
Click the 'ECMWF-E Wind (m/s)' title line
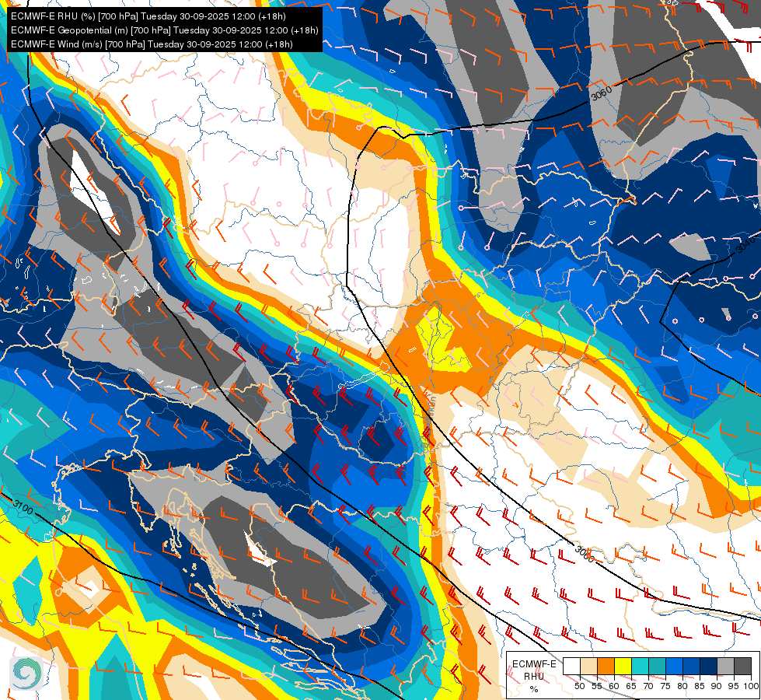point(152,44)
